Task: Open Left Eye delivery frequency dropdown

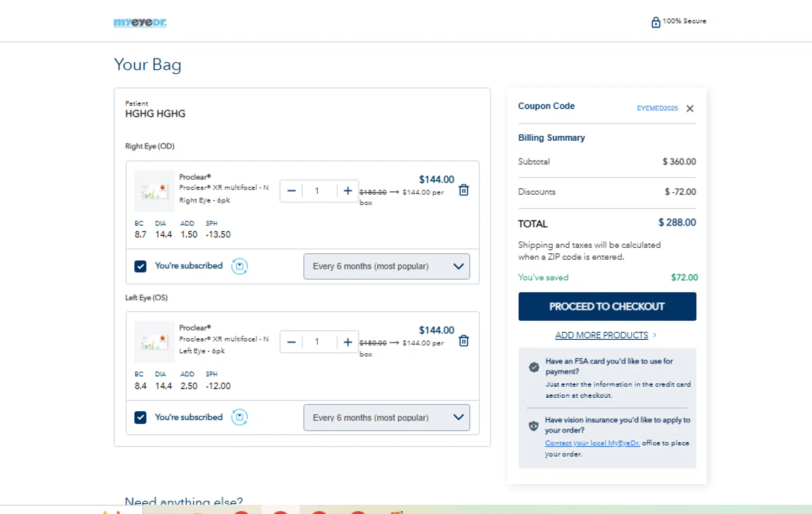Action: click(x=387, y=418)
